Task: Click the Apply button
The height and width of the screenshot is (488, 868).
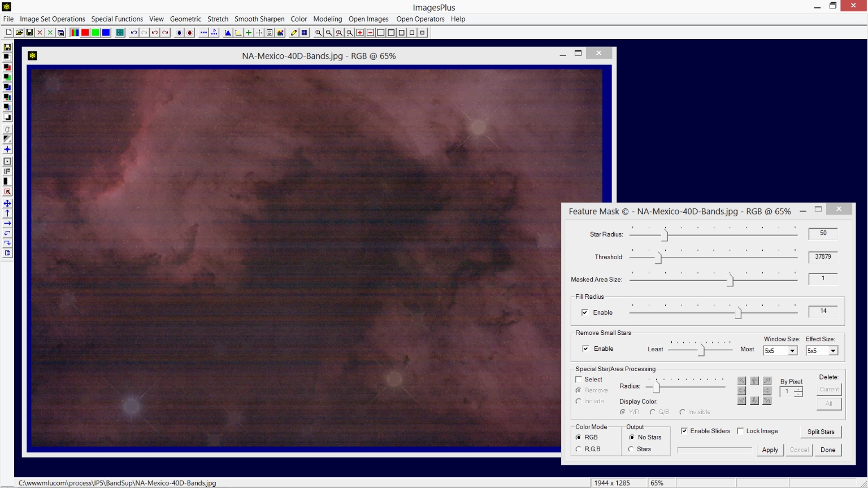Action: click(770, 450)
